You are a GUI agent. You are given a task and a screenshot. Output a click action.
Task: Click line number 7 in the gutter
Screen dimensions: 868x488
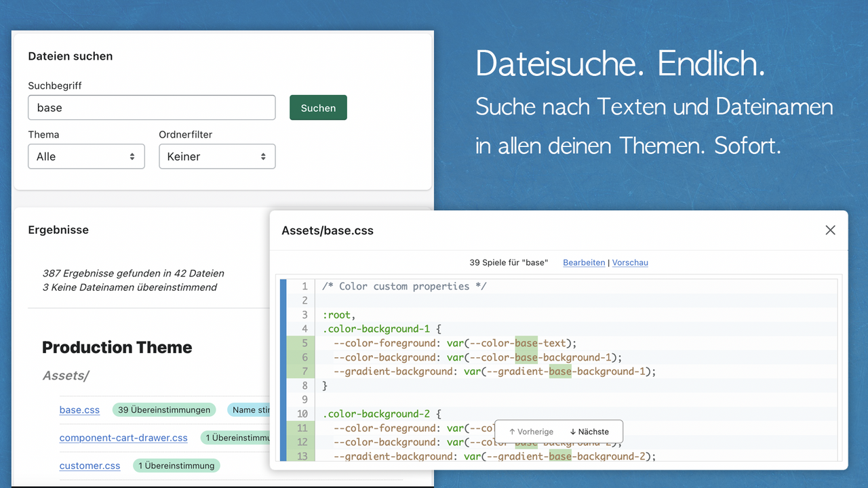tap(304, 371)
